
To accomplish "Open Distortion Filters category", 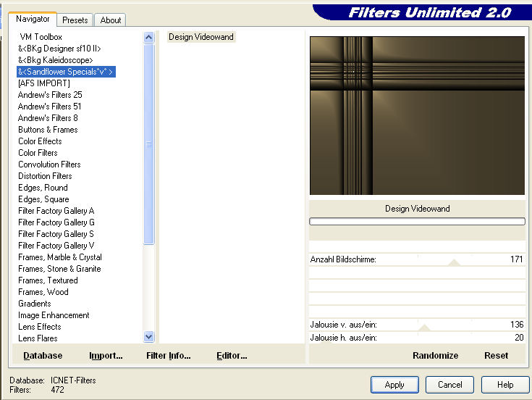I will tap(45, 176).
